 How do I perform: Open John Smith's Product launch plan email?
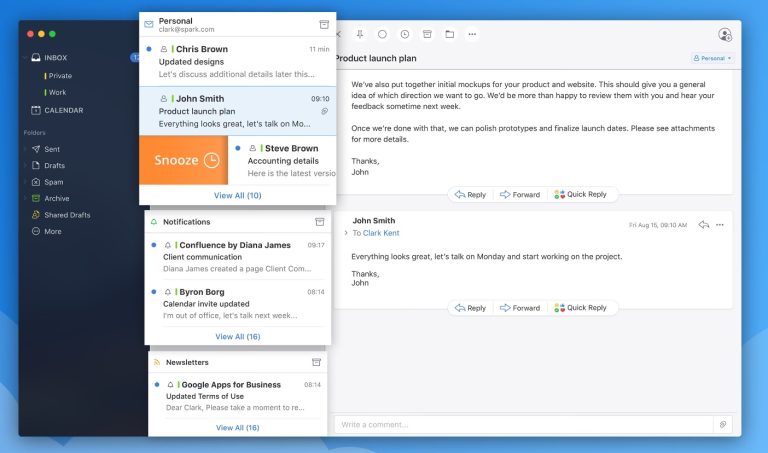point(238,111)
